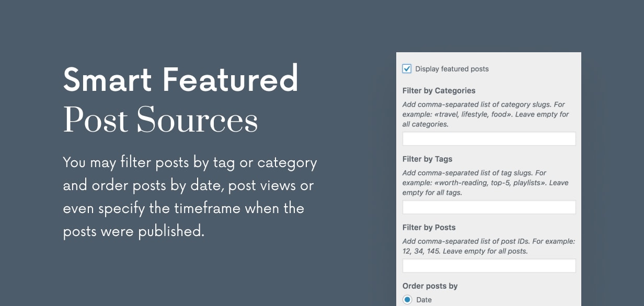Image resolution: width=644 pixels, height=306 pixels.
Task: Click into the Filter by Posts field
Action: tap(489, 266)
